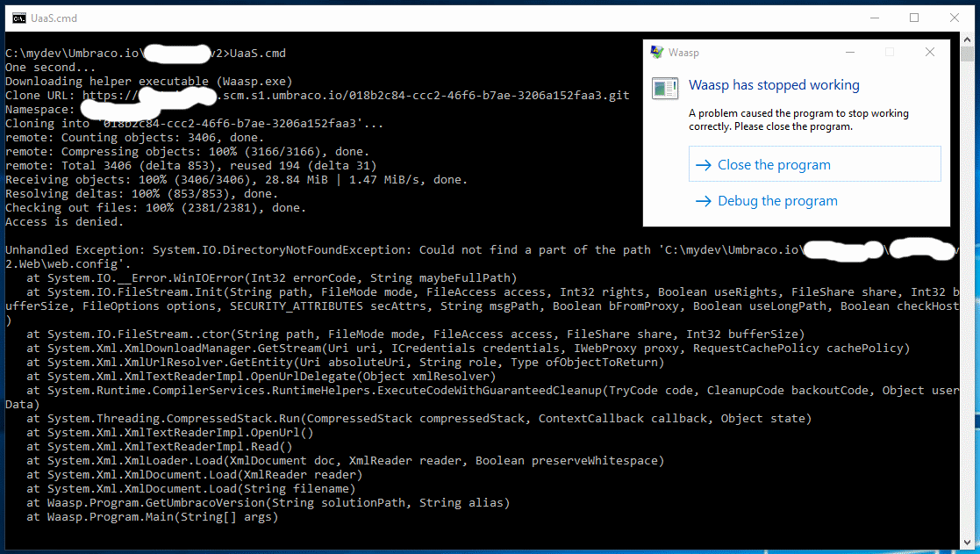This screenshot has width=980, height=554.
Task: Click the 'at Waasp.Program.Main(String[] args)' line
Action: click(153, 517)
